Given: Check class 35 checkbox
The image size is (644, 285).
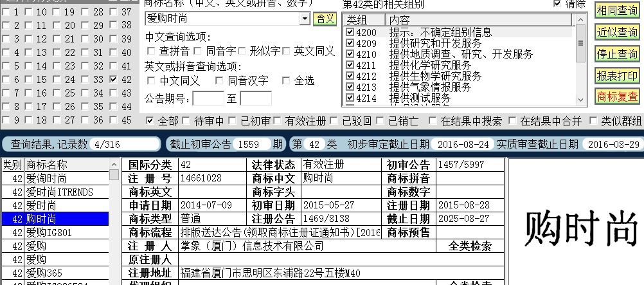Looking at the screenshot, I should [x=85, y=107].
